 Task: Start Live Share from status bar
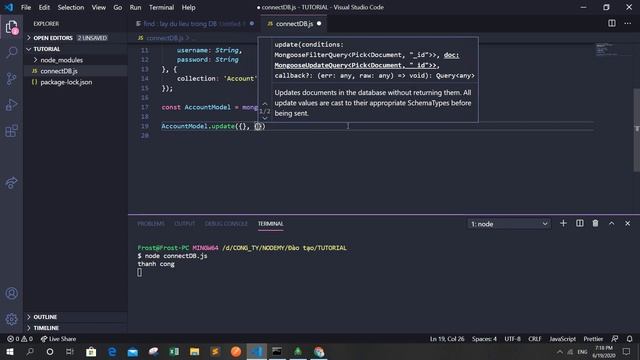click(x=58, y=339)
